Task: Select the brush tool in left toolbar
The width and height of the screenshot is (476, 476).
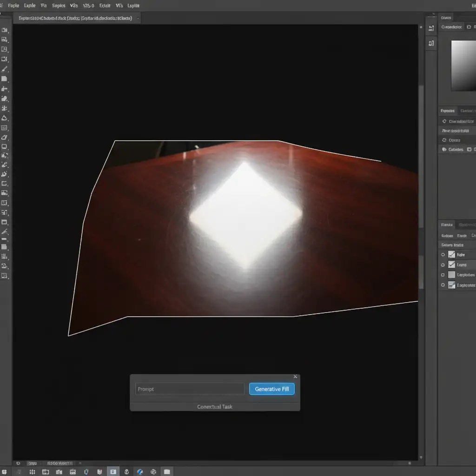Action: (5, 69)
